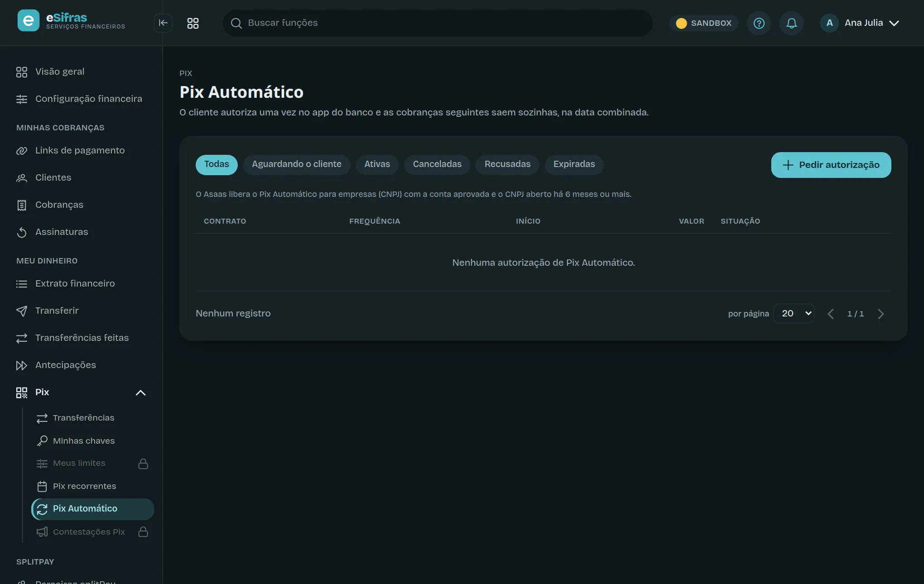The image size is (924, 584).
Task: Select the Aguardando o cliente filter
Action: point(297,164)
